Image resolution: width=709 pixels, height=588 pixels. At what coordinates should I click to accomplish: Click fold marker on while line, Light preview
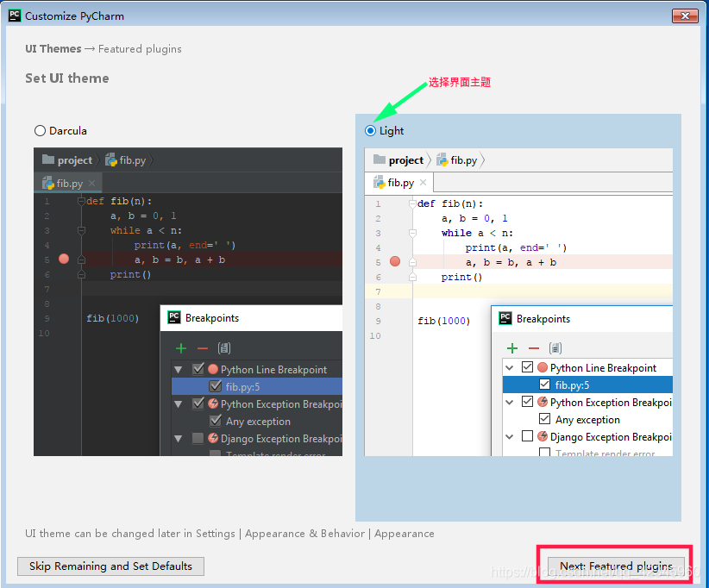click(x=412, y=233)
